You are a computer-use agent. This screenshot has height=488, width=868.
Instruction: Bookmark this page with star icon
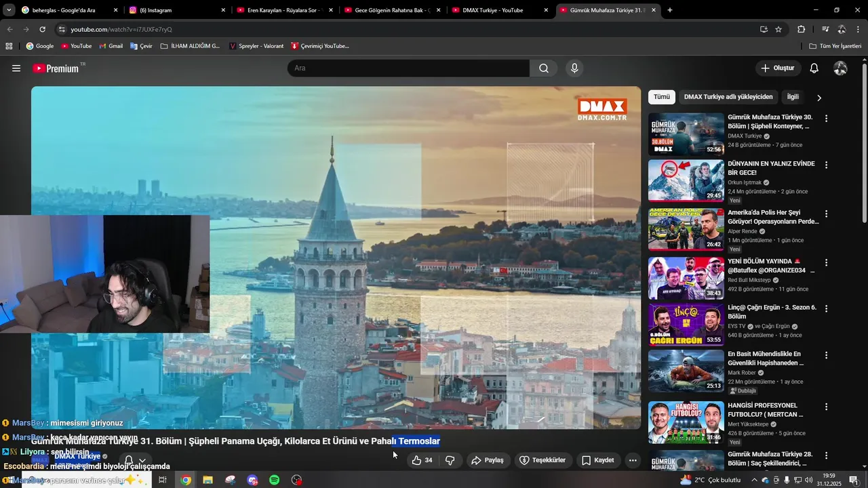click(778, 29)
